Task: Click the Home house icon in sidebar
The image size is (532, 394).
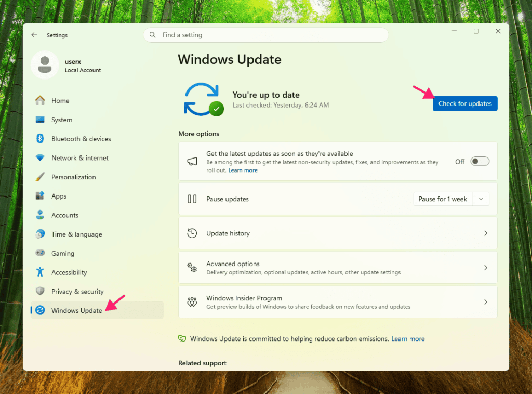Action: tap(40, 100)
